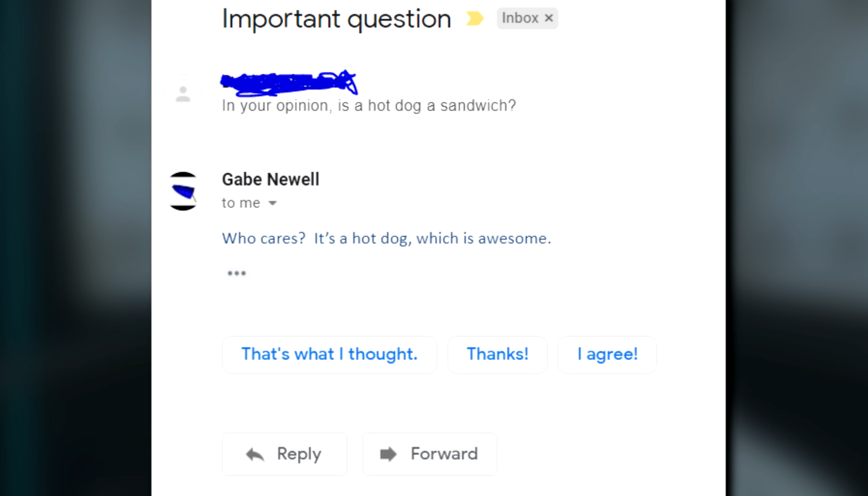Click the hot dog sandwich question snippet
Screen dimensions: 868x496
coord(369,106)
